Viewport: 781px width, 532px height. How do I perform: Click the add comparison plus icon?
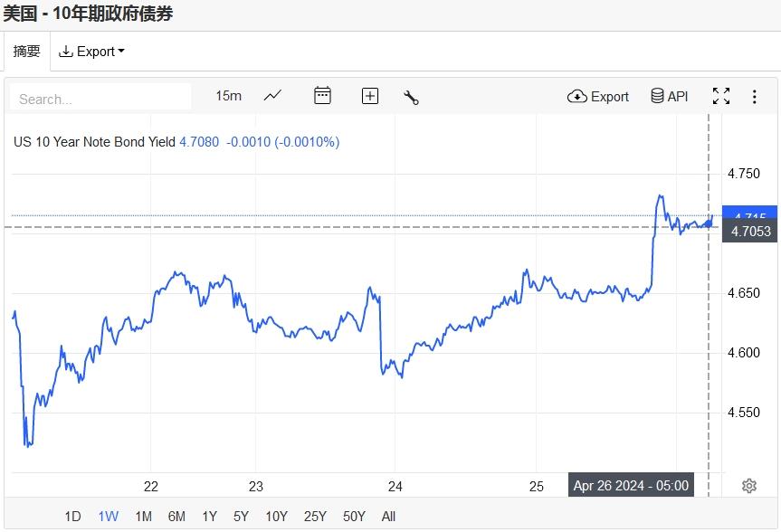pyautogui.click(x=370, y=96)
